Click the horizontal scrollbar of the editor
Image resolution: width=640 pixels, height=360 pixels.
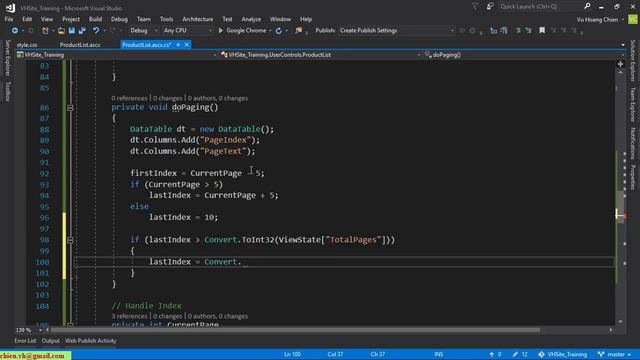pos(295,330)
